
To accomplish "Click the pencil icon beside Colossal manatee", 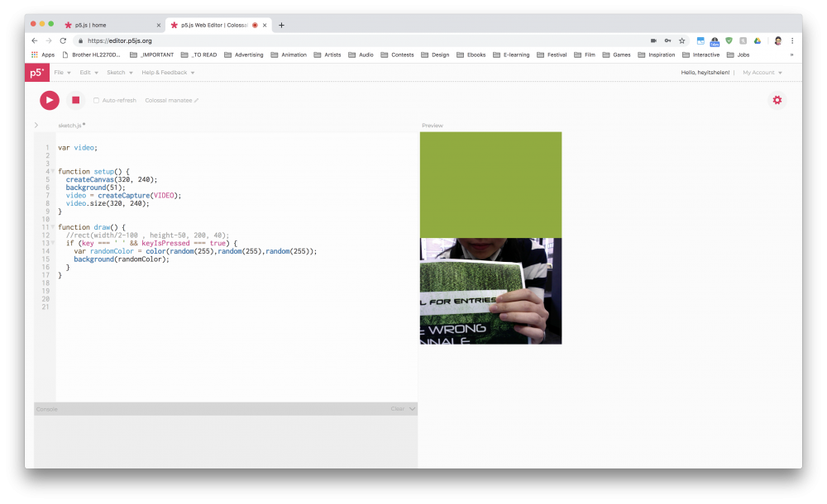I will (x=197, y=101).
